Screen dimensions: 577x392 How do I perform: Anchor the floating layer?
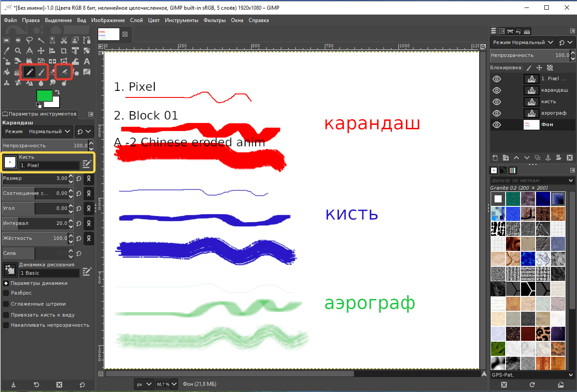(548, 157)
